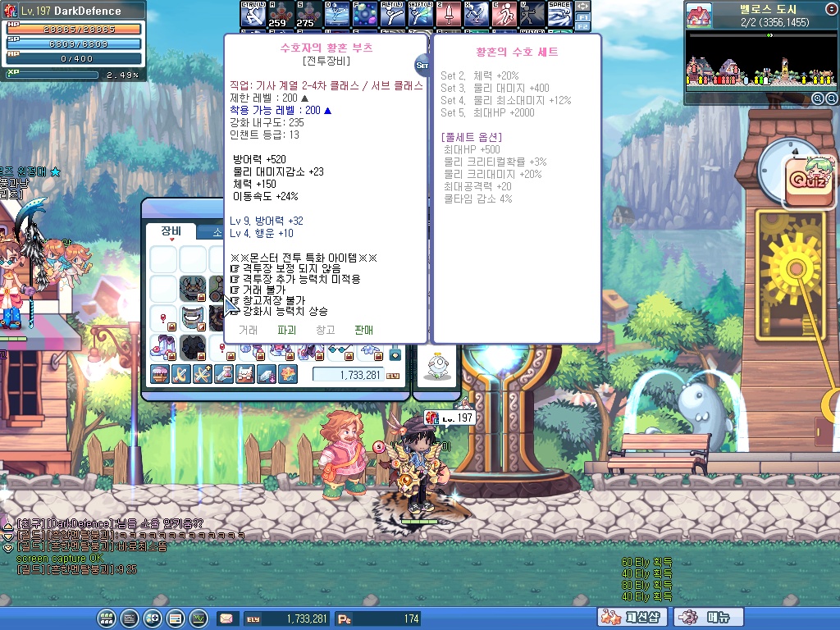840x630 pixels.
Task: Click the sword upgrade arrow inventory icon
Action: pyautogui.click(x=203, y=374)
